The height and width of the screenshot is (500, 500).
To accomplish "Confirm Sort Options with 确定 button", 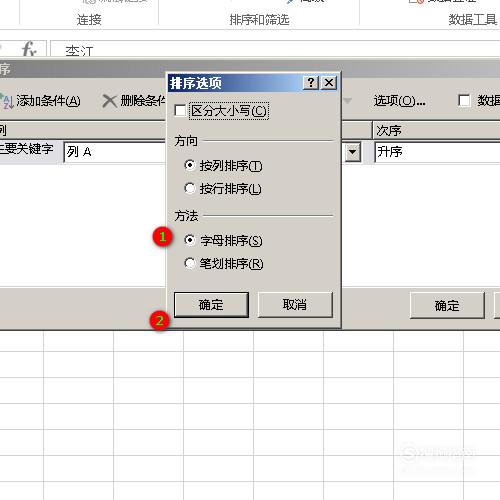I will 211,305.
